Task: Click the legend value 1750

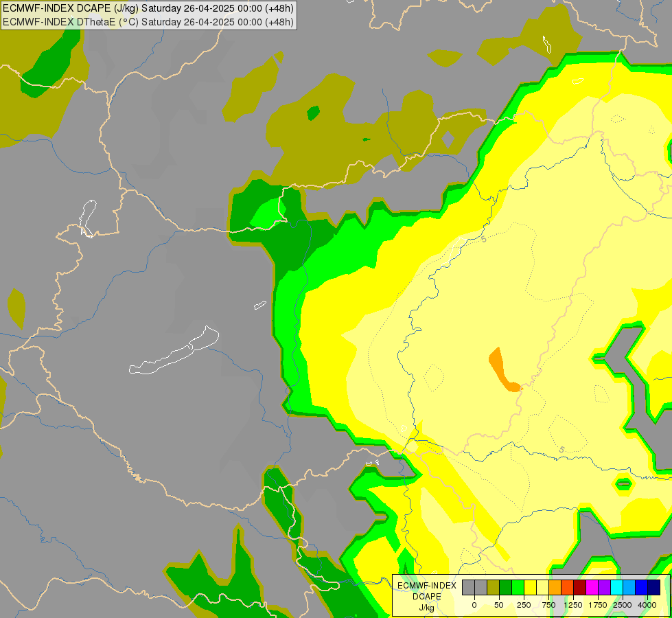Action: click(598, 605)
